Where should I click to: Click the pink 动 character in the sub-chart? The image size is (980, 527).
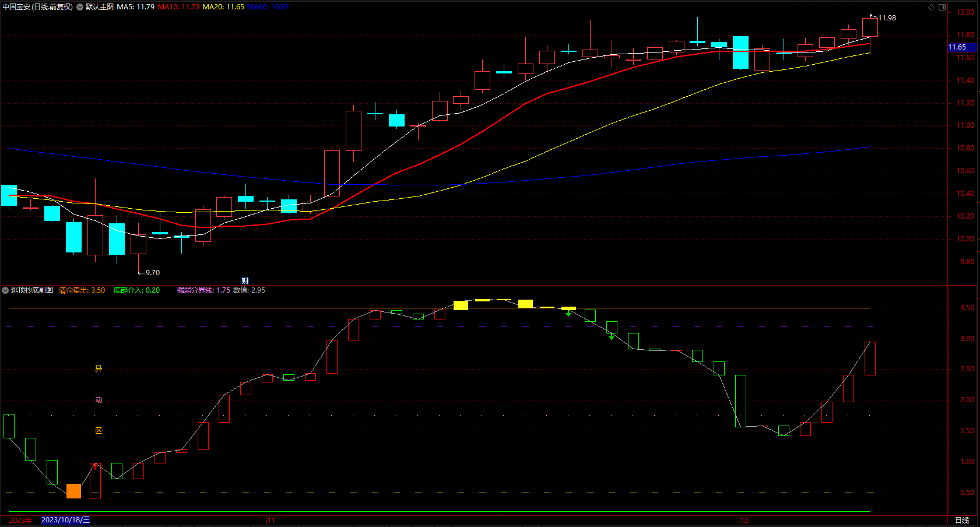99,400
